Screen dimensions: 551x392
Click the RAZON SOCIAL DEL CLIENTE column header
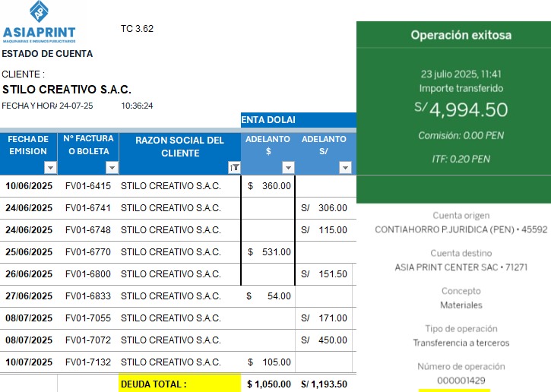[x=180, y=146]
